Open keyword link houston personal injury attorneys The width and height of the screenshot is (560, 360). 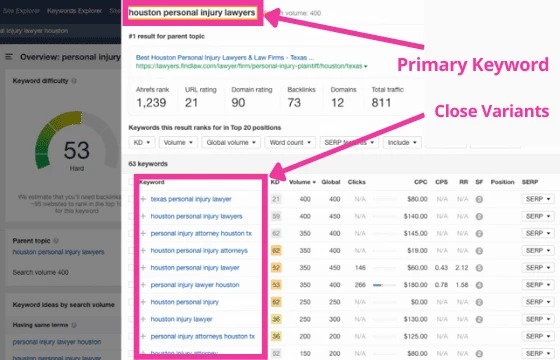[x=199, y=250]
